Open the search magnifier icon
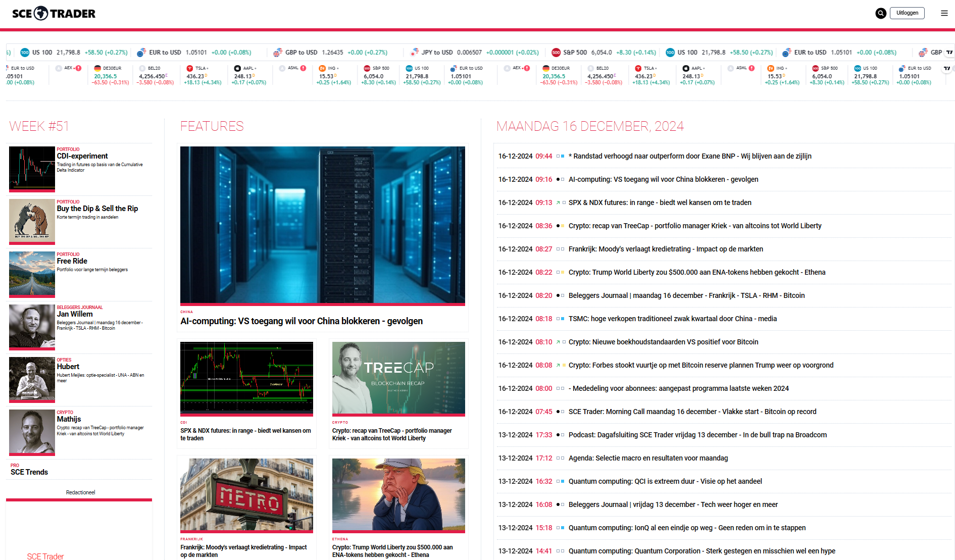This screenshot has height=560, width=955. click(881, 14)
